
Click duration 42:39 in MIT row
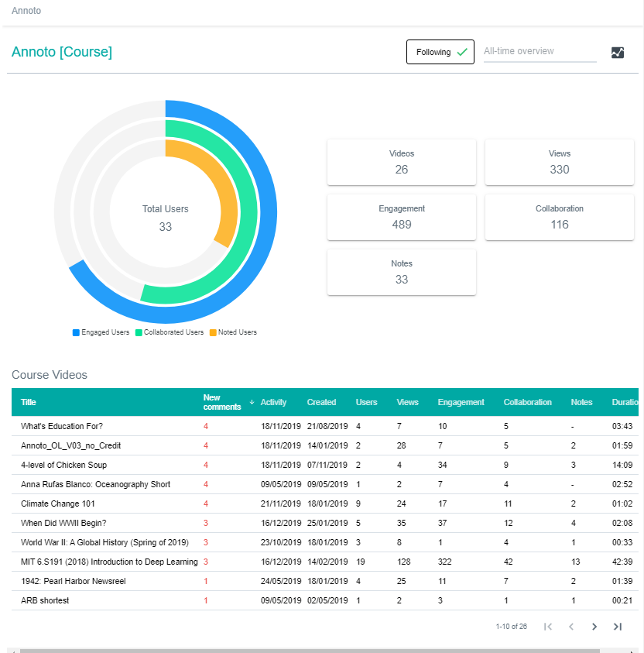click(622, 562)
